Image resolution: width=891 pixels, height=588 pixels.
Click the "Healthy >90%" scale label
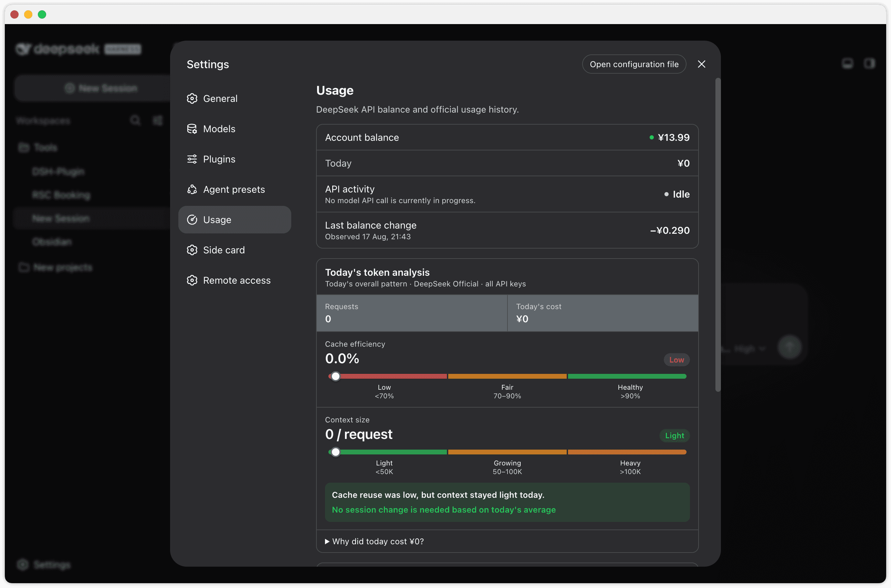coord(630,391)
